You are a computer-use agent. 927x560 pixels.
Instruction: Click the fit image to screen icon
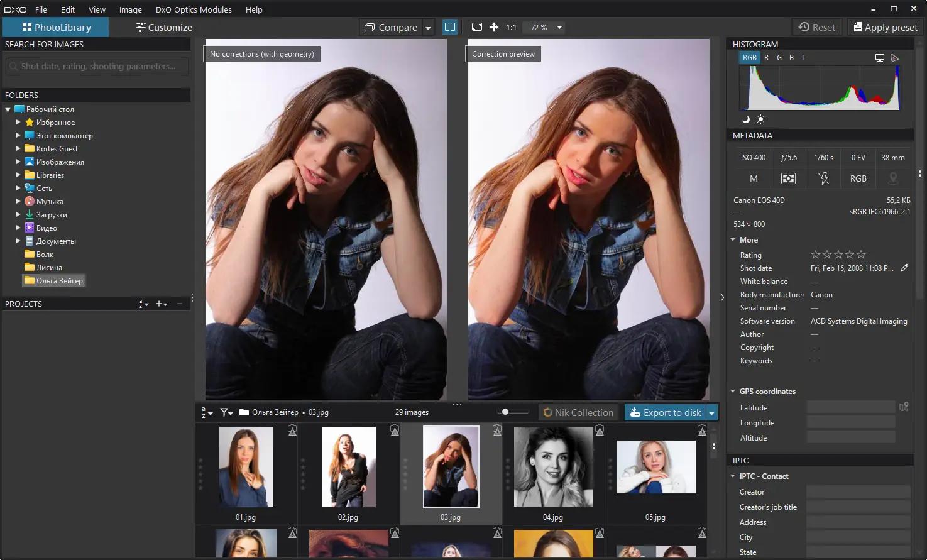point(476,26)
